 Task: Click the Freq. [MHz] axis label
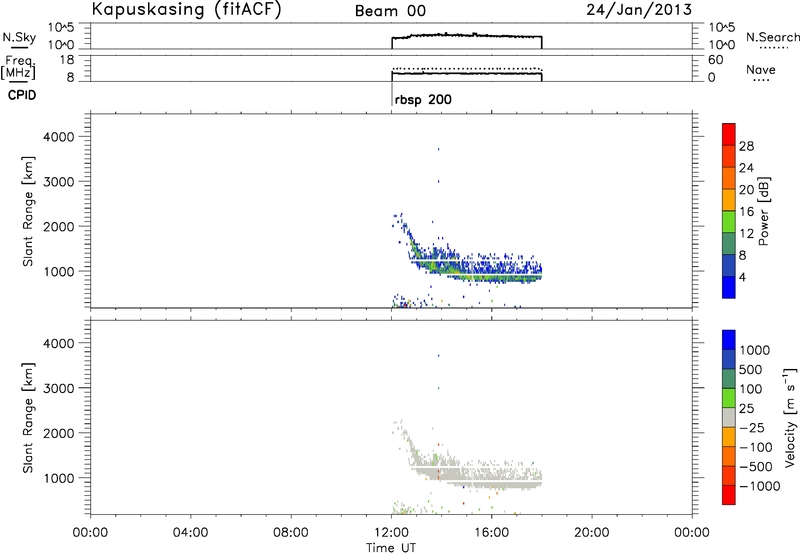18,67
